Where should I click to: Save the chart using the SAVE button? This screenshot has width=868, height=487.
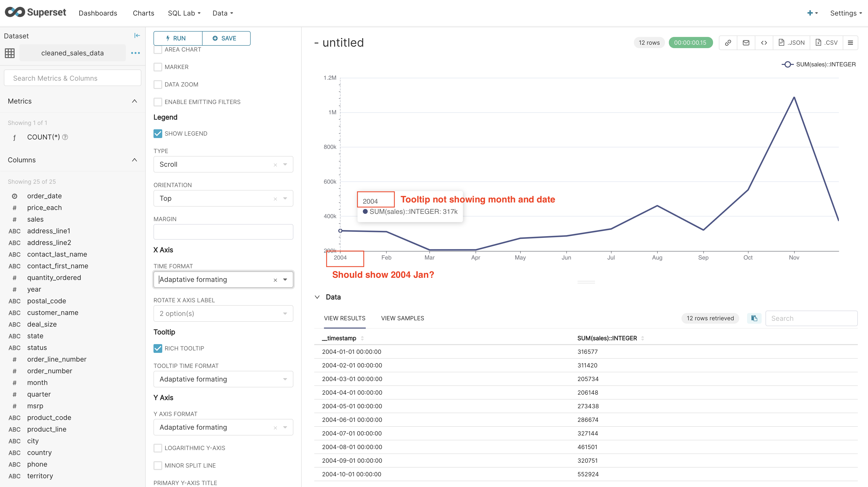click(226, 38)
